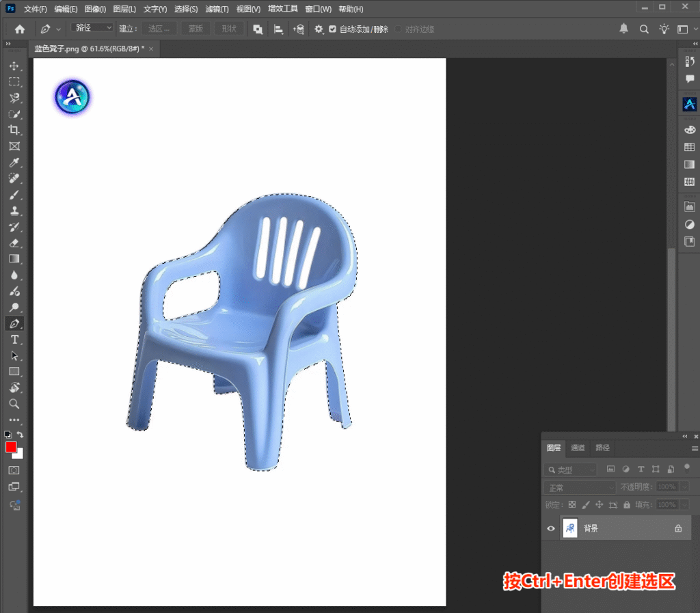Select the Dodge tool
700x613 pixels.
coord(14,308)
